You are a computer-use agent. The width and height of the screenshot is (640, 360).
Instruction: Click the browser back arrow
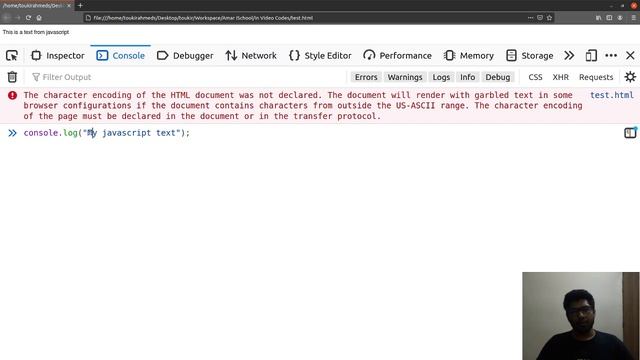(7, 18)
